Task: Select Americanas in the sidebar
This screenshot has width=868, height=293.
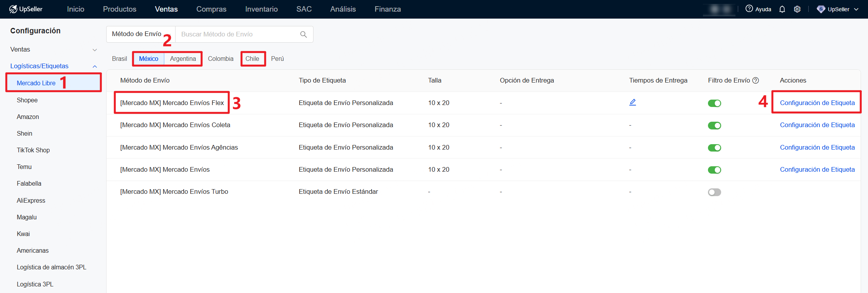Action: [x=33, y=250]
